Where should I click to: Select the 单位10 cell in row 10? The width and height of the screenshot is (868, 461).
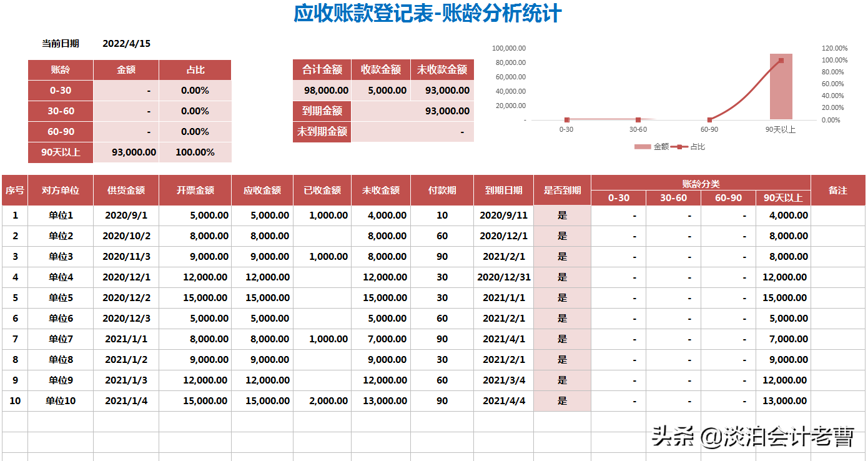point(61,400)
